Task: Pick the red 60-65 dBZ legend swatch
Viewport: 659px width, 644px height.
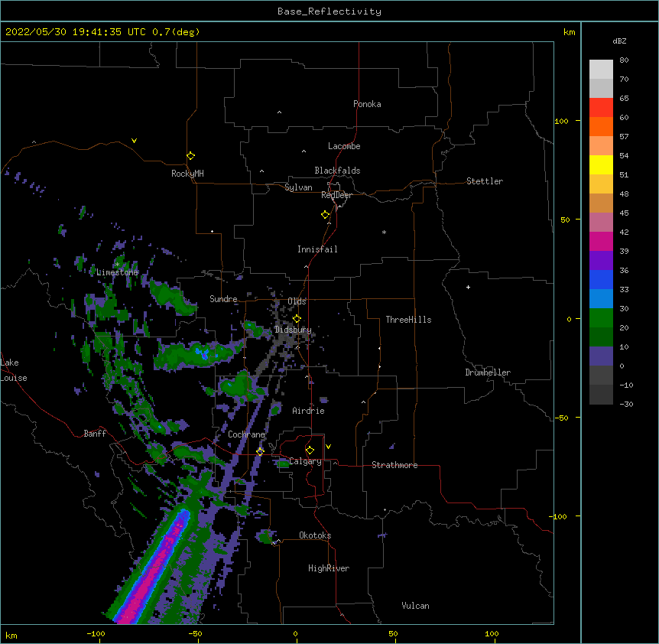Action: [601, 107]
